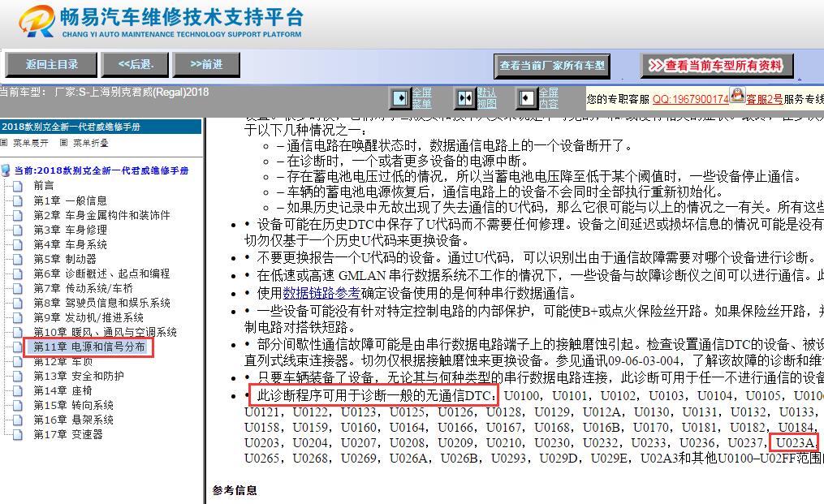
Task: Open the 全屏菜单 link text
Action: tap(422, 98)
